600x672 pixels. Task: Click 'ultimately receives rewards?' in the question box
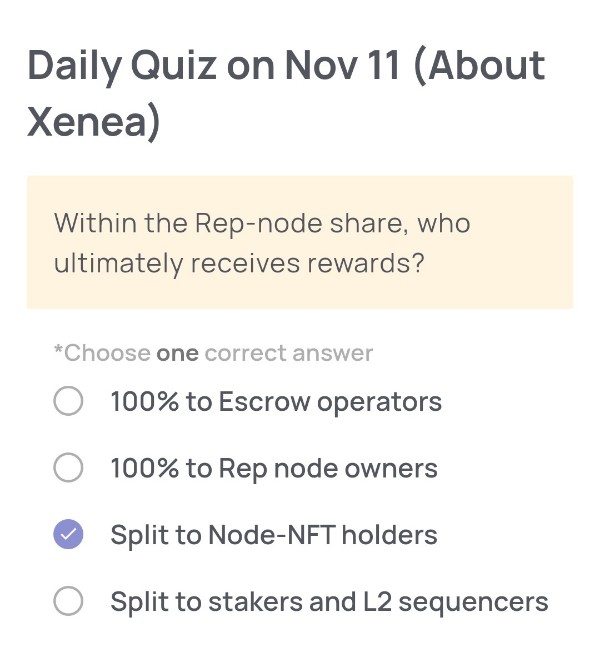240,264
